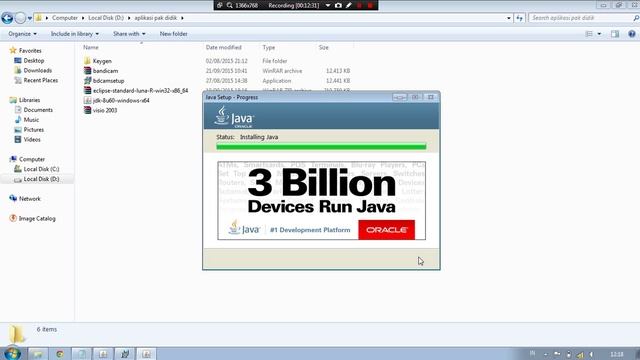Select Recent Places under Favorites
The width and height of the screenshot is (640, 360).
[x=36, y=80]
